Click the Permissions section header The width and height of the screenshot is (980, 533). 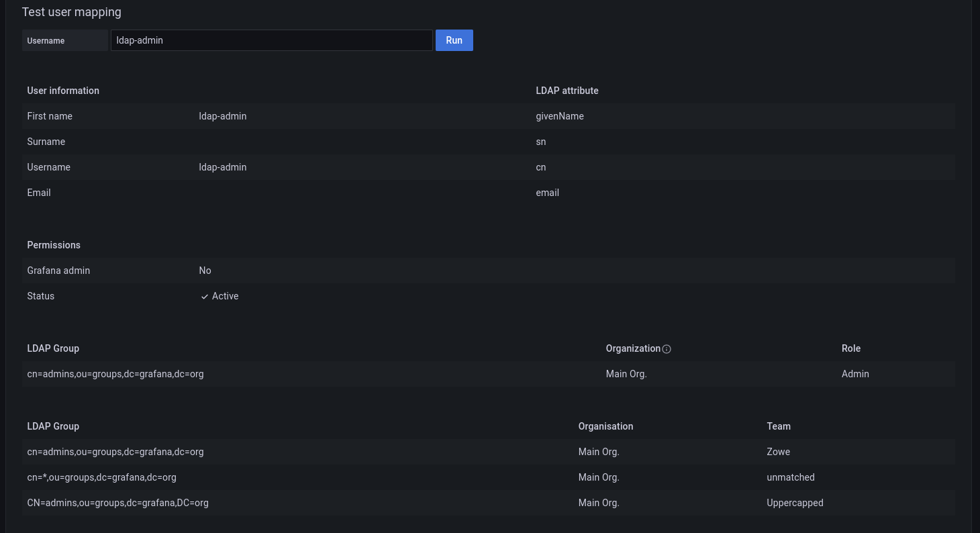54,245
